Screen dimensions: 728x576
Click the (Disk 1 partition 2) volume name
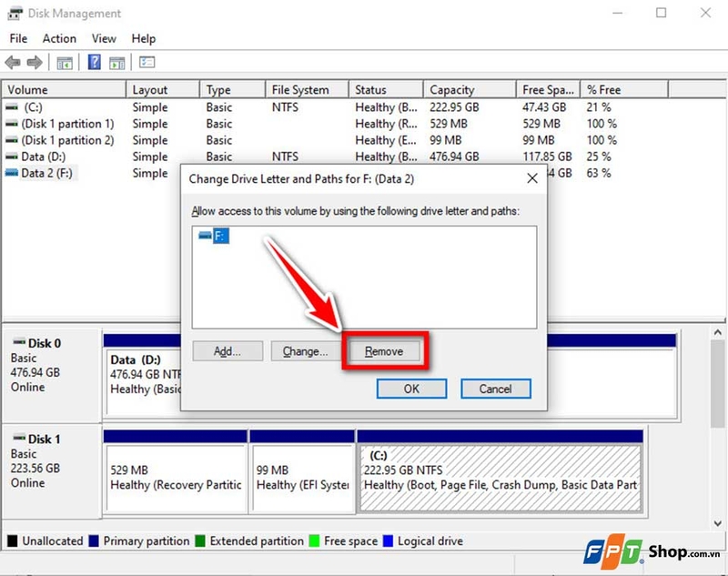pyautogui.click(x=67, y=140)
